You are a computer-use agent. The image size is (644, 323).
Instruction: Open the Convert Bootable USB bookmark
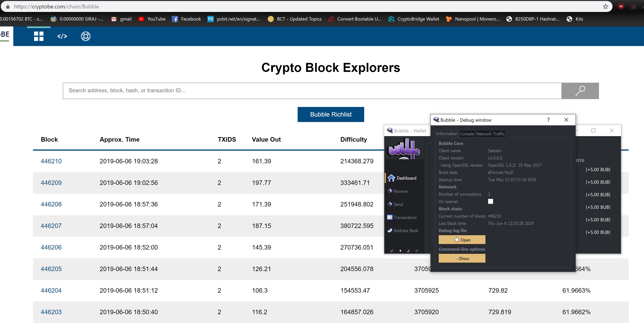pyautogui.click(x=355, y=19)
